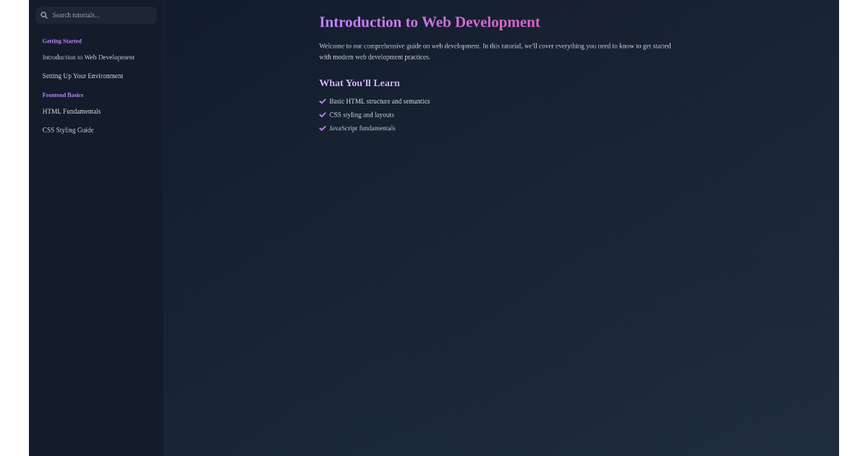Click the checkmark beside CSS styling and layouts

[x=323, y=114]
